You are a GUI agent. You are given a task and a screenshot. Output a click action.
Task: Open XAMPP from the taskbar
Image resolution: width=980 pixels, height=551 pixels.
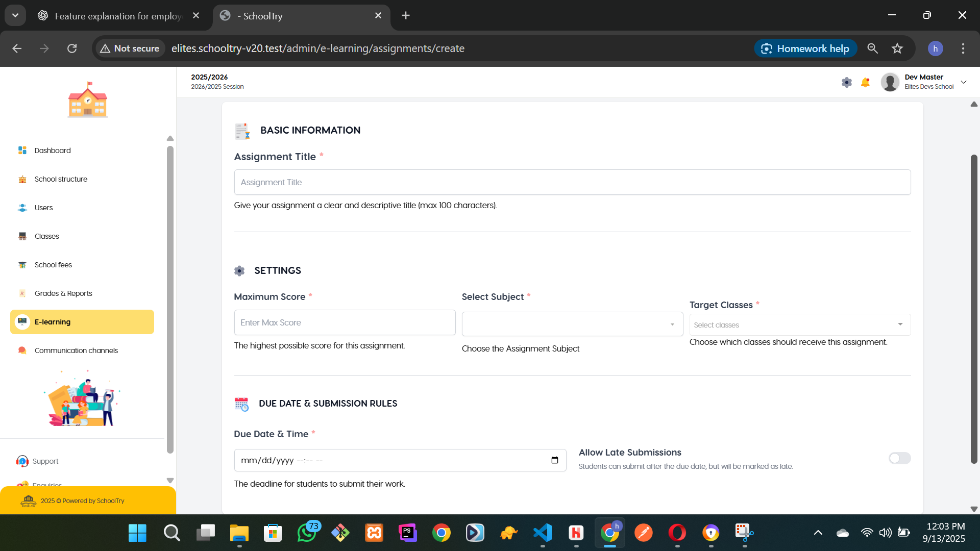374,533
